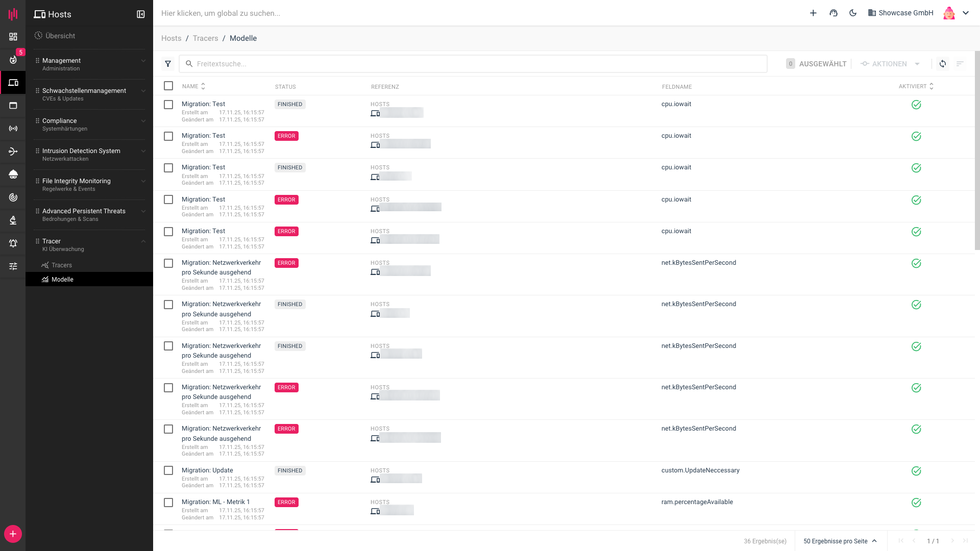
Task: Open the Übersicht sidebar item
Action: [x=60, y=36]
